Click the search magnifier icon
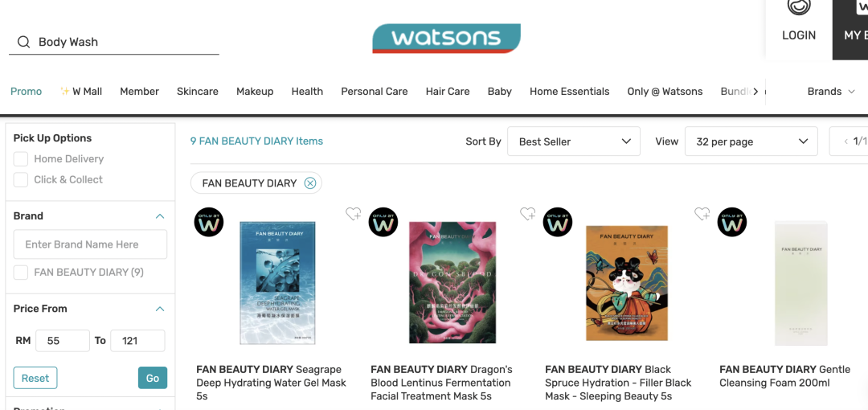The width and height of the screenshot is (868, 410). 23,42
